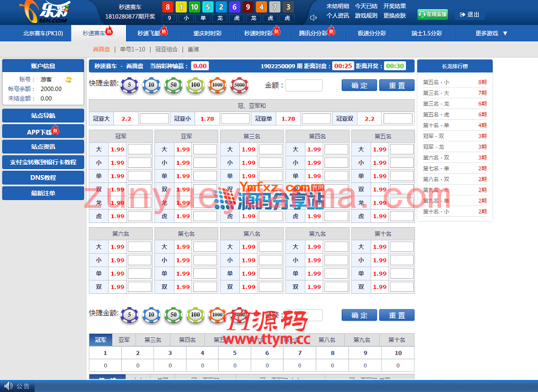Click the number 8 result ball
Viewport: 538px width, 392px height.
[167, 7]
